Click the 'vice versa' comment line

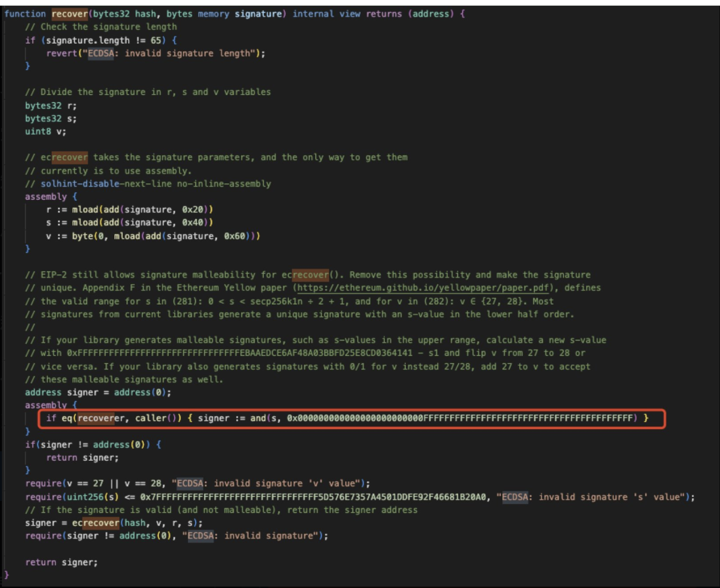tap(307, 367)
